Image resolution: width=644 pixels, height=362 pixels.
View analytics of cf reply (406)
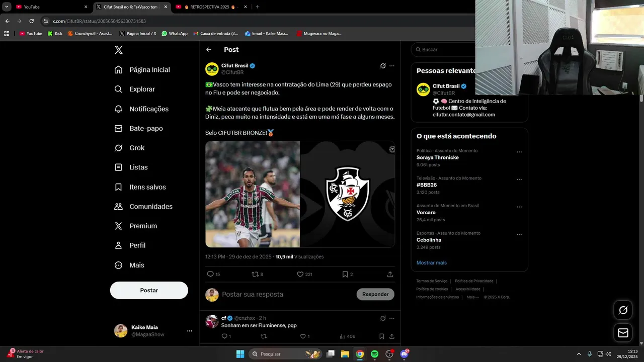[x=347, y=336]
